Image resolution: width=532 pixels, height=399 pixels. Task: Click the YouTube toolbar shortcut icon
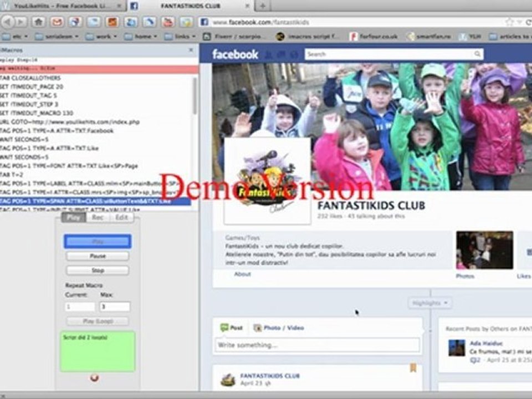pos(167,22)
